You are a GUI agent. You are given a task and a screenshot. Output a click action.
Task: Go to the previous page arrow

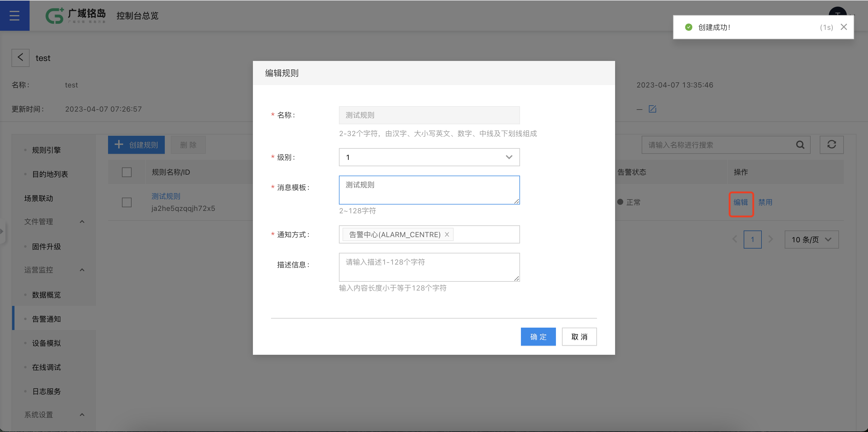coord(735,240)
